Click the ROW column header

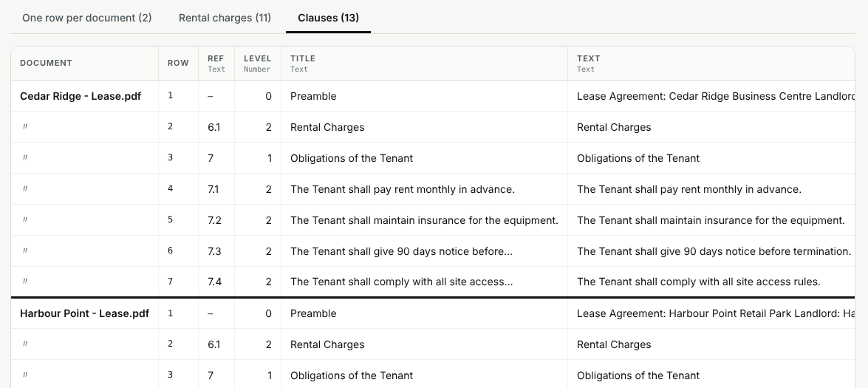pos(178,63)
